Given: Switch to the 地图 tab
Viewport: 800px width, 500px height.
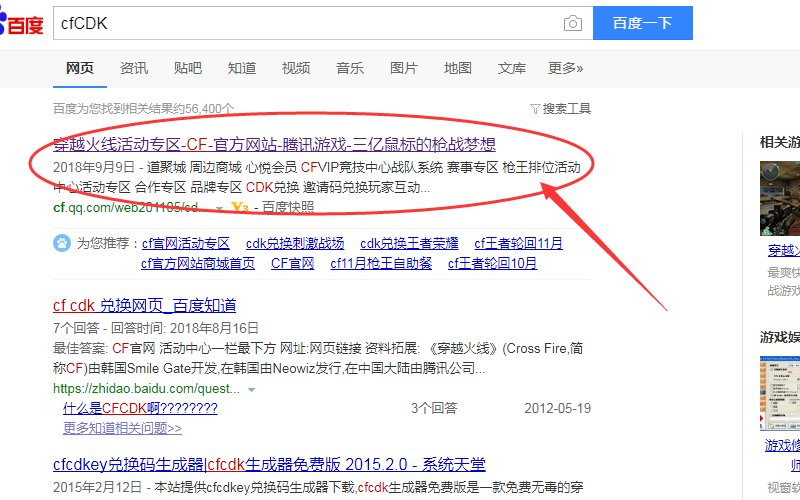Looking at the screenshot, I should pos(458,68).
